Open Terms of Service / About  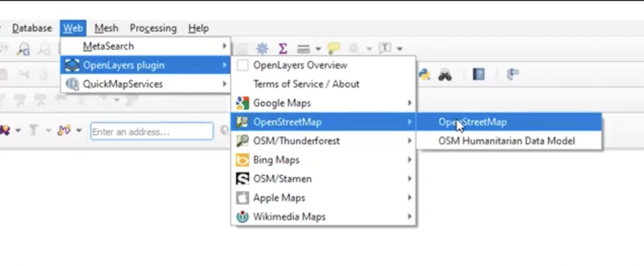tap(306, 84)
